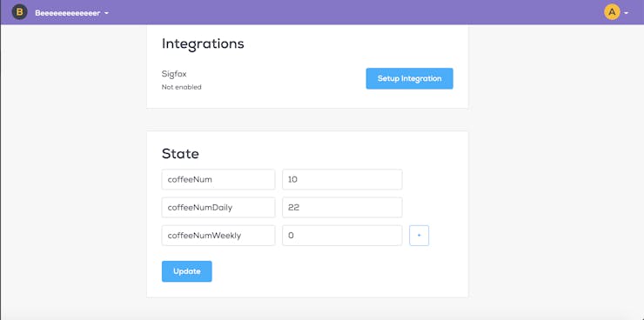Screen dimensions: 644x320
Task: Open the user avatar A menu
Action: tap(612, 12)
